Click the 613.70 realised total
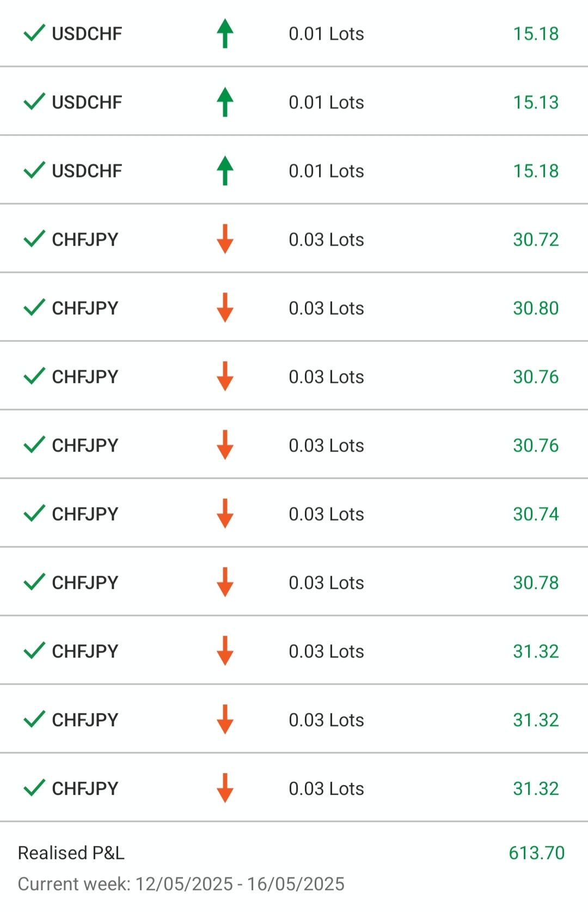This screenshot has width=588, height=912. 537,853
